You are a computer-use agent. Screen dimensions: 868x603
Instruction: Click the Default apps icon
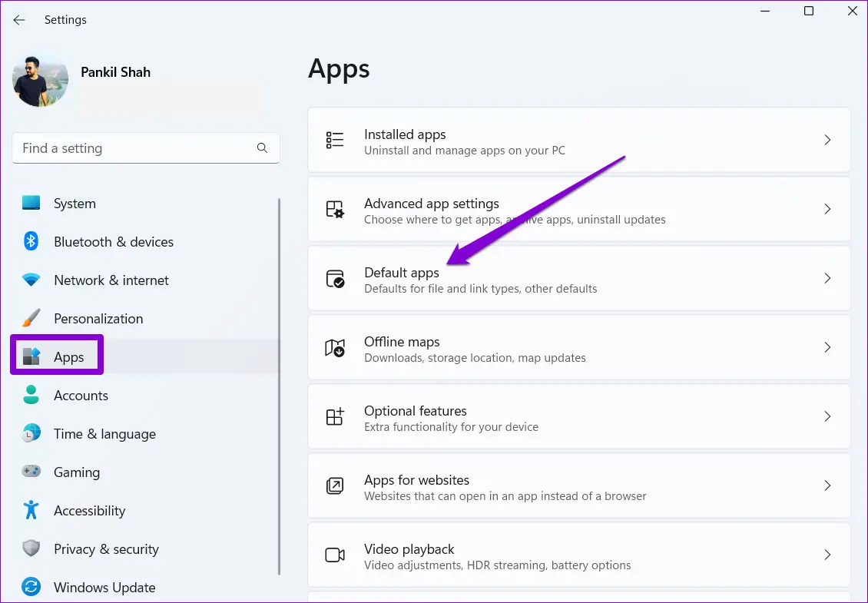click(335, 279)
